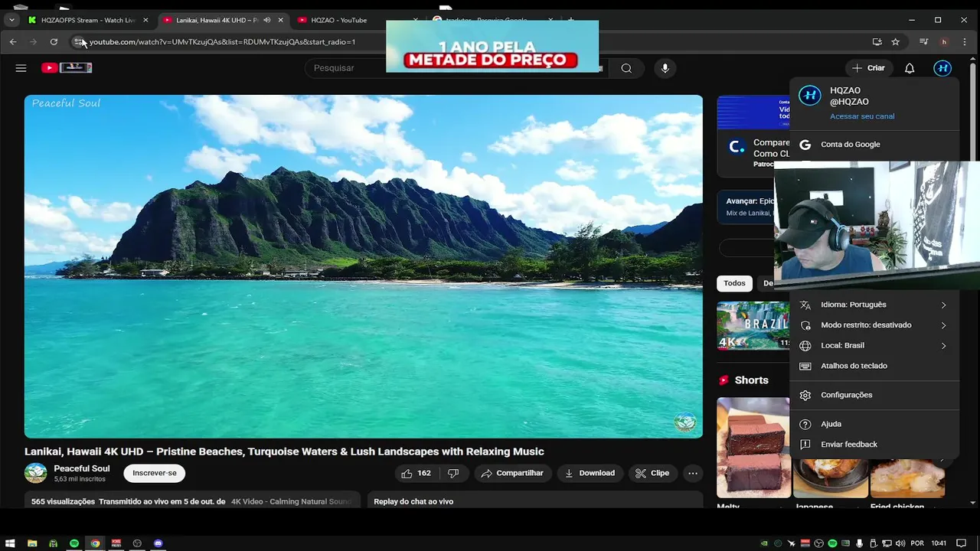Open Discord from the taskbar
The width and height of the screenshot is (980, 551).
pyautogui.click(x=158, y=543)
